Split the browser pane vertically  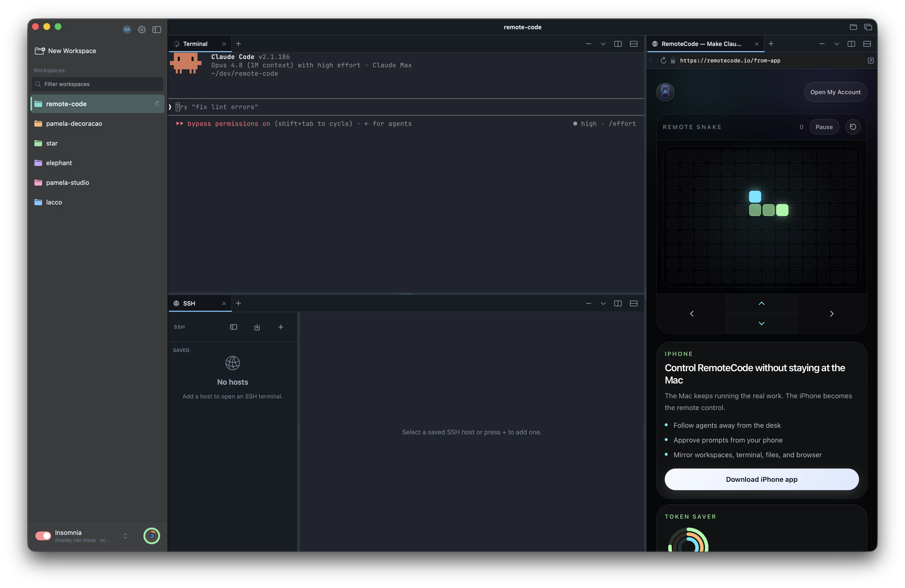[x=851, y=44]
